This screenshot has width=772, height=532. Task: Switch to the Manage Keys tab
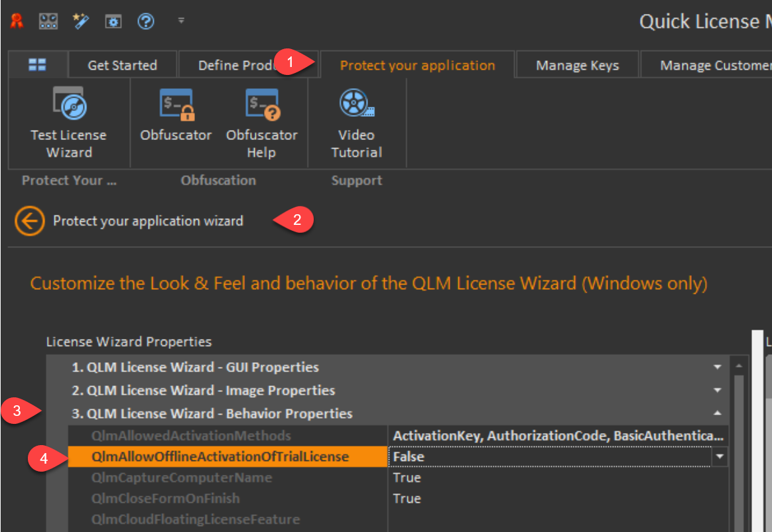point(577,65)
